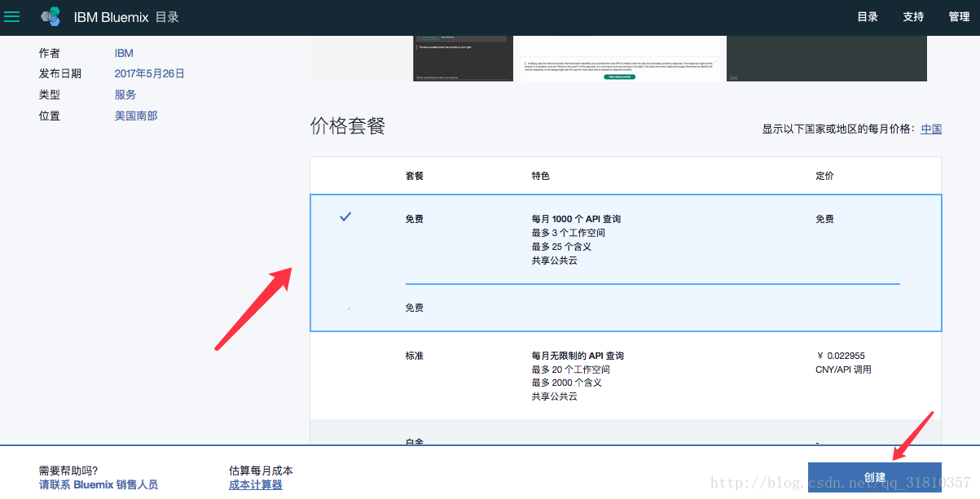The image size is (980, 499).
Task: Click the 发布日期 label
Action: tap(60, 73)
